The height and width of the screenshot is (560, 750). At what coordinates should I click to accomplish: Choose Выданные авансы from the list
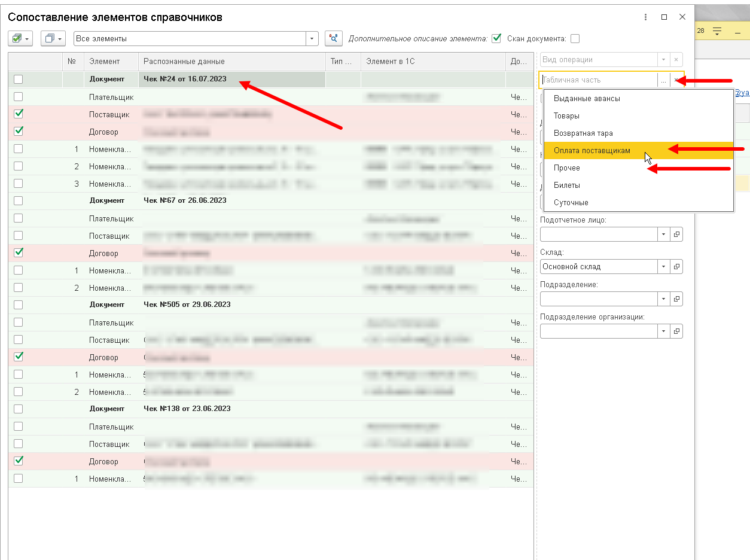pyautogui.click(x=638, y=99)
